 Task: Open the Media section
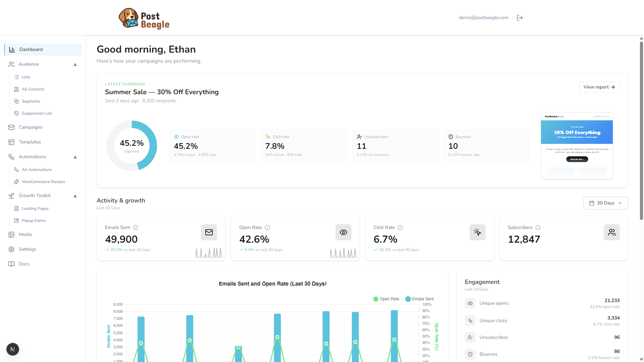point(43,235)
